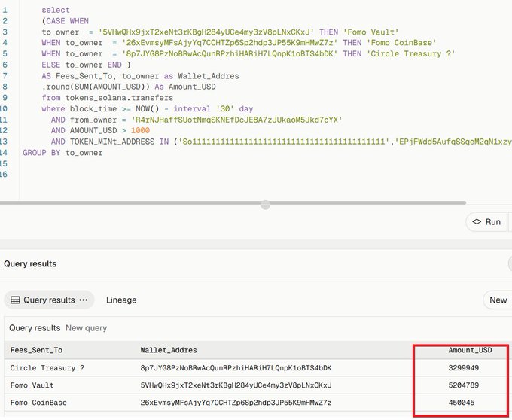
Task: Select the wallet address starting with 26xEvmsy in results
Action: pyautogui.click(x=236, y=403)
